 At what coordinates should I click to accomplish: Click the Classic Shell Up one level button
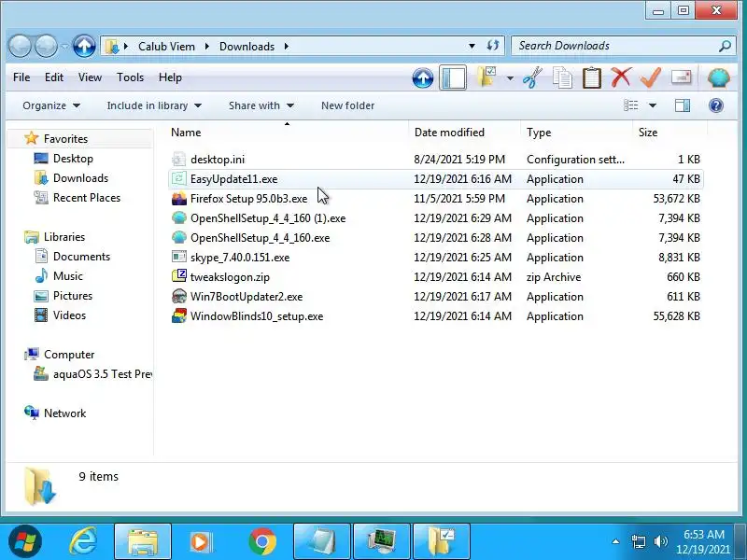click(423, 78)
